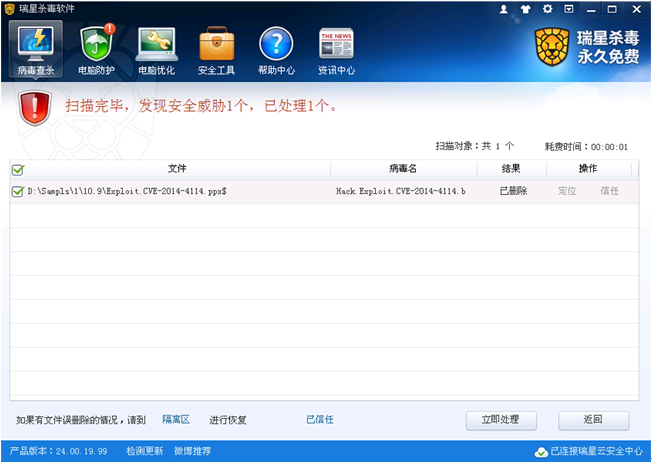Click the red alert shield icon
Viewport: 652px width, 463px height.
pyautogui.click(x=35, y=108)
